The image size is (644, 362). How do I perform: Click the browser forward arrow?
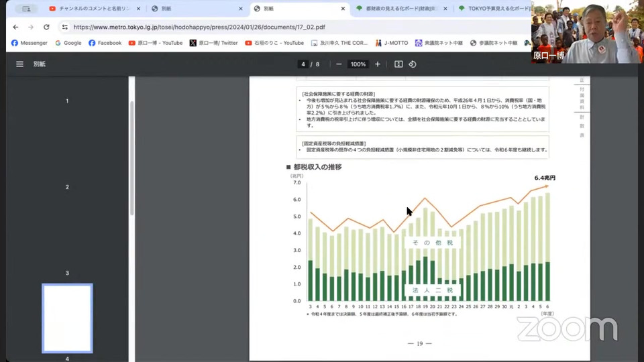click(x=31, y=27)
